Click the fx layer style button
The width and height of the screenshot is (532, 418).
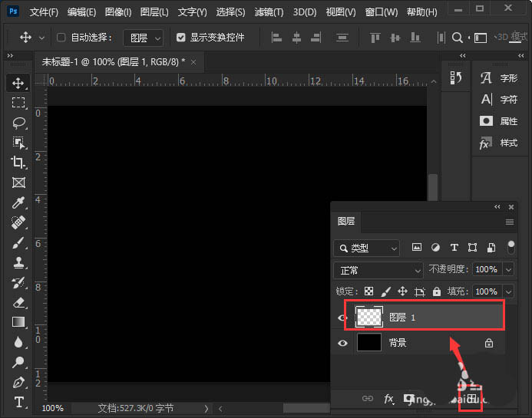[x=389, y=399]
